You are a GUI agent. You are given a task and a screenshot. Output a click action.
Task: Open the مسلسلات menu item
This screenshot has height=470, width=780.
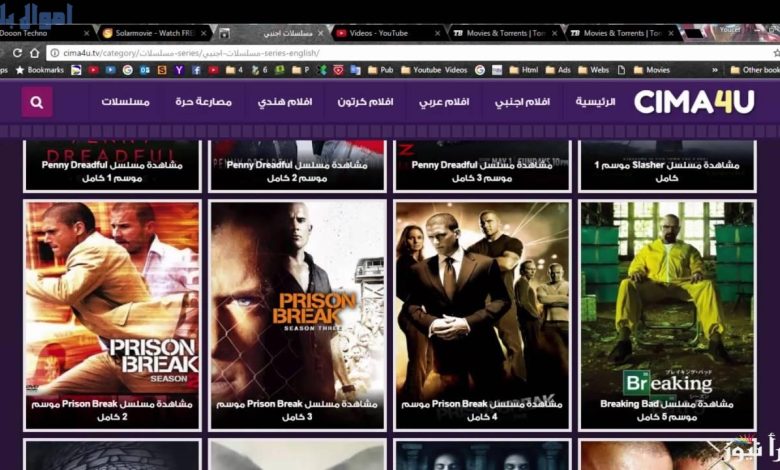coord(125,102)
